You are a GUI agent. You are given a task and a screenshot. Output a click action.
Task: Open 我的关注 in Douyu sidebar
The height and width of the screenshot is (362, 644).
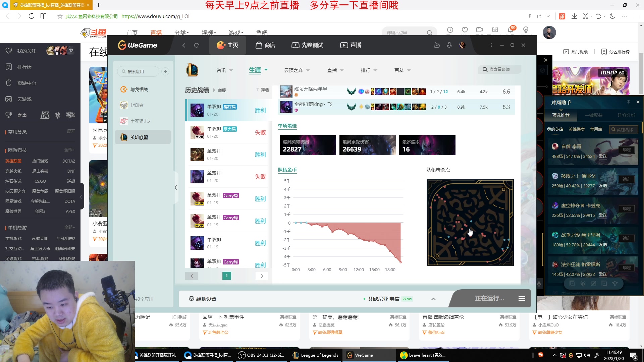coord(26,51)
